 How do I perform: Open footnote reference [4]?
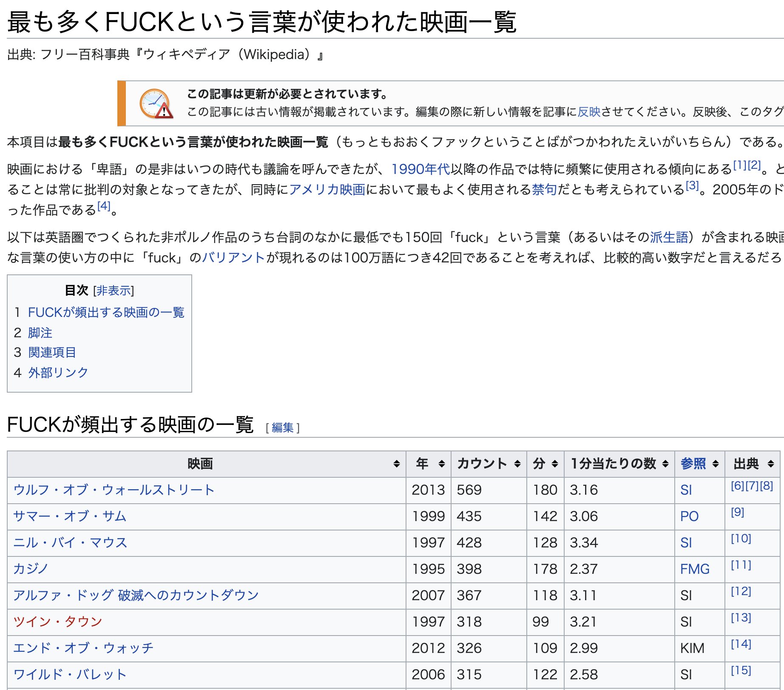pyautogui.click(x=104, y=206)
